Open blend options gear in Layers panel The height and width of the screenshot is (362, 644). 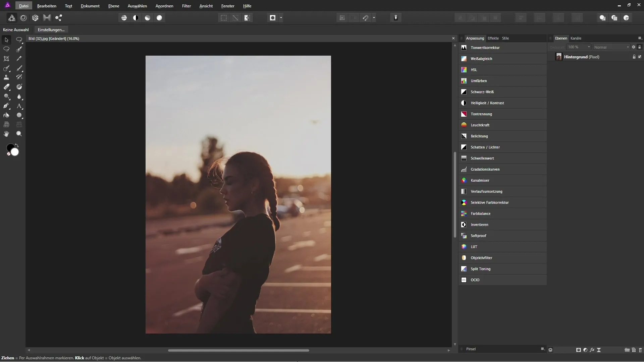point(634,47)
